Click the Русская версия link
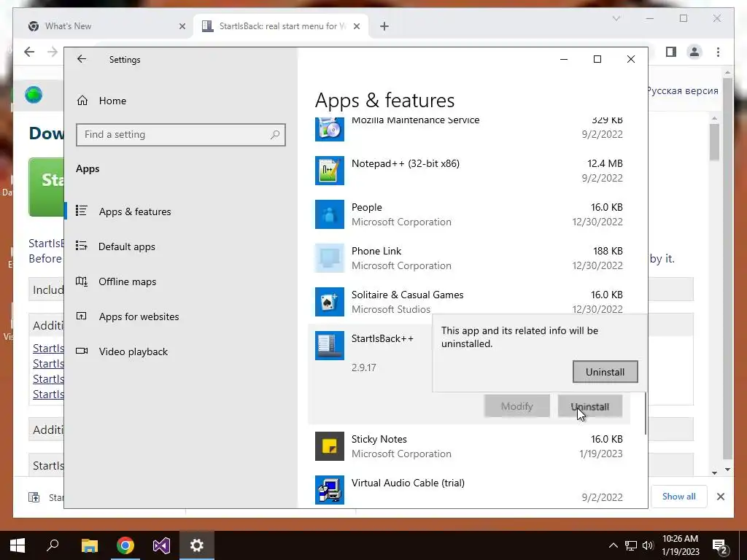Image resolution: width=747 pixels, height=560 pixels. (x=682, y=90)
